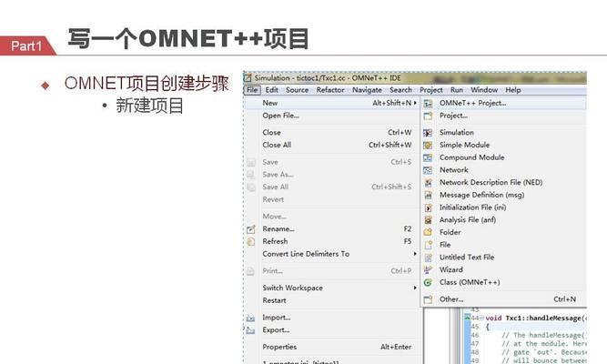
Task: Click the Refresh icon in File menu
Action: tap(251, 242)
